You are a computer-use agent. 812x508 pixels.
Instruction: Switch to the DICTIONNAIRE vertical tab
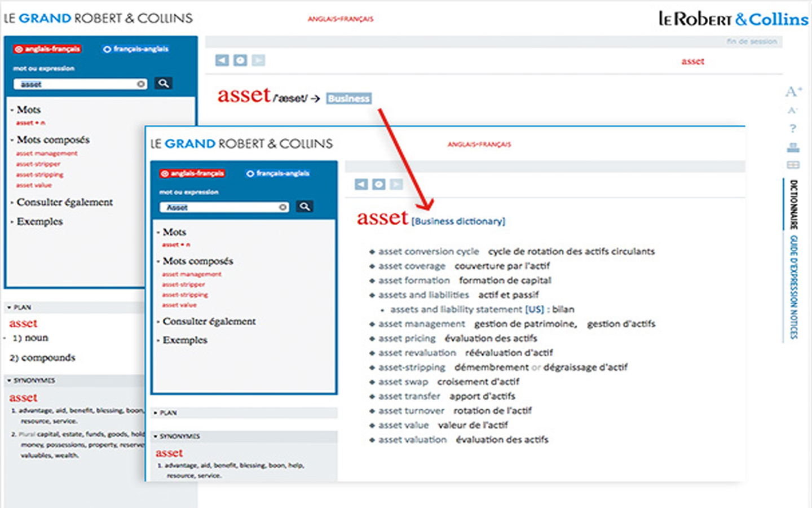coord(793,204)
